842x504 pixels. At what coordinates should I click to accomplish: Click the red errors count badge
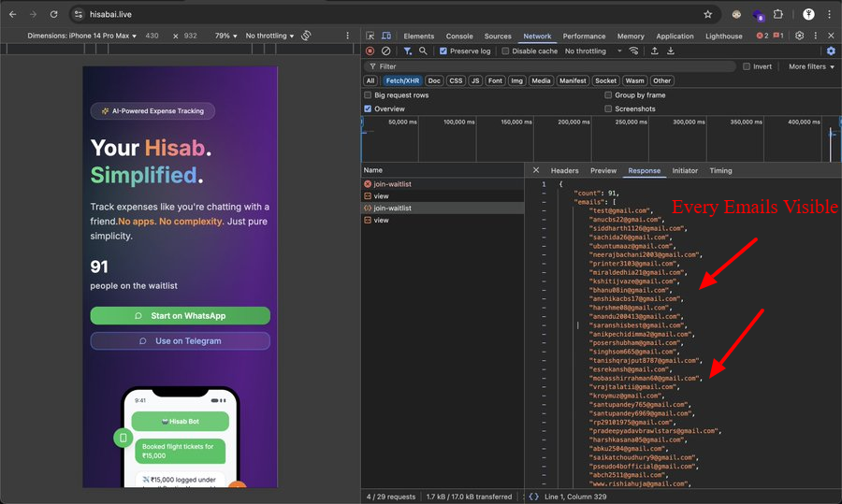762,36
